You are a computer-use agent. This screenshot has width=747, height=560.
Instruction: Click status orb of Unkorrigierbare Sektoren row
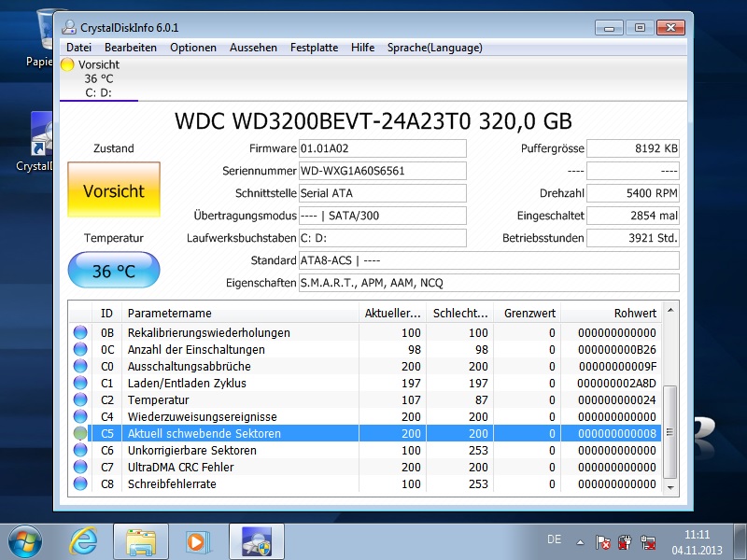[80, 450]
